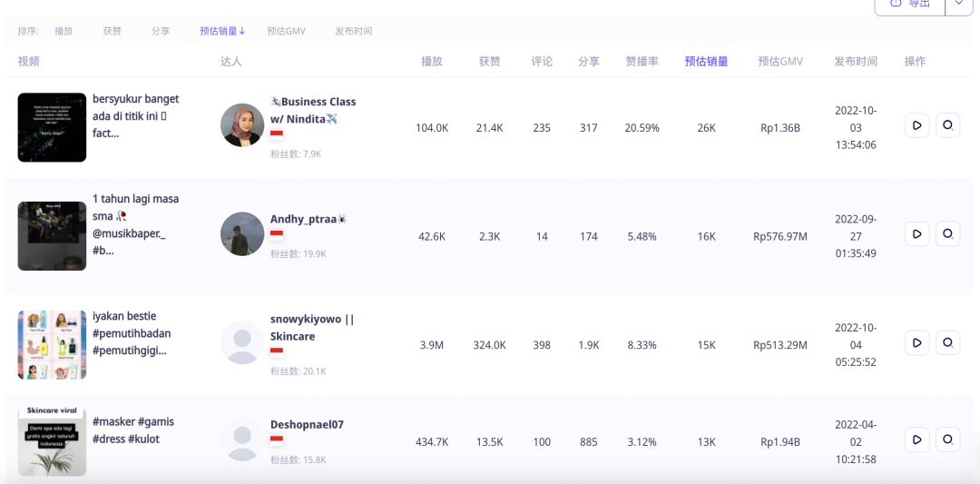This screenshot has height=484, width=980.
Task: Click search icon in snowykiyowo row
Action: point(947,342)
